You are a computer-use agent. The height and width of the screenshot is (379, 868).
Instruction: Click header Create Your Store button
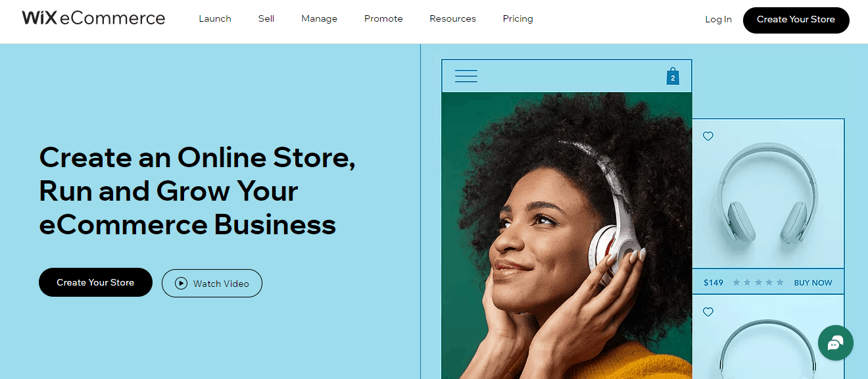(796, 20)
